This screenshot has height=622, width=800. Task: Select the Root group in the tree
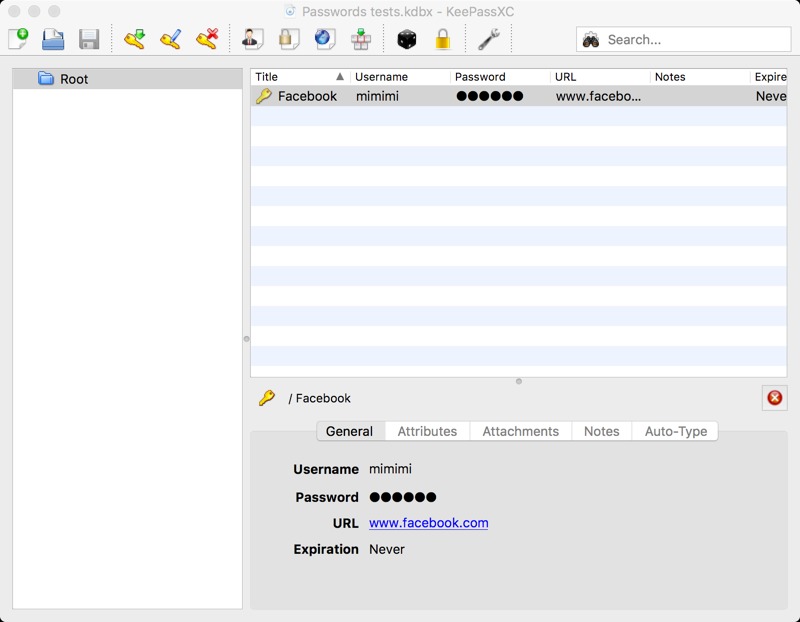(127, 79)
